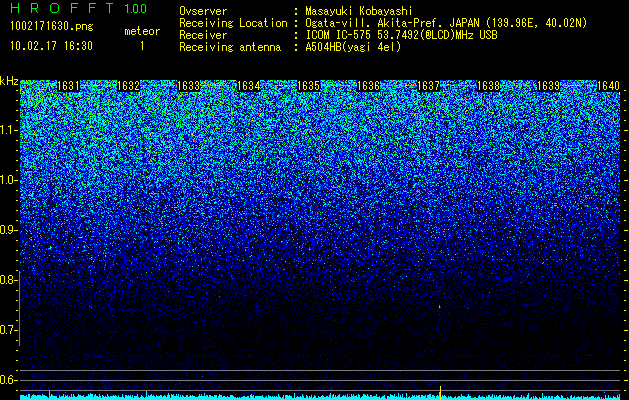This screenshot has height=400, width=629.
Task: Click the 1639 time marker
Action: (x=548, y=86)
